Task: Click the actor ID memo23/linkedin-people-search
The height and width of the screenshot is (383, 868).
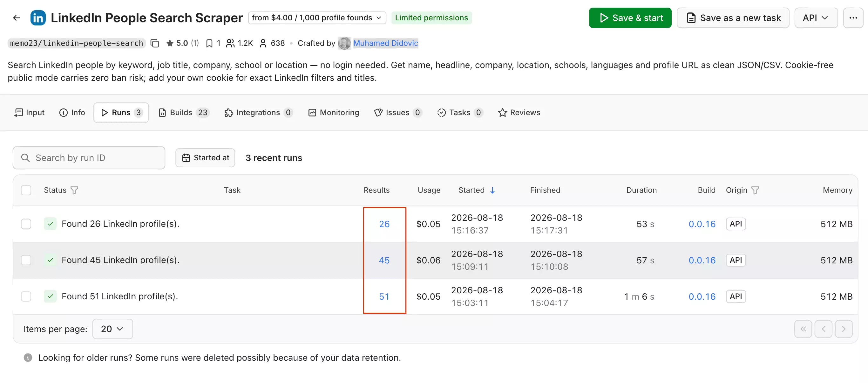Action: click(77, 43)
